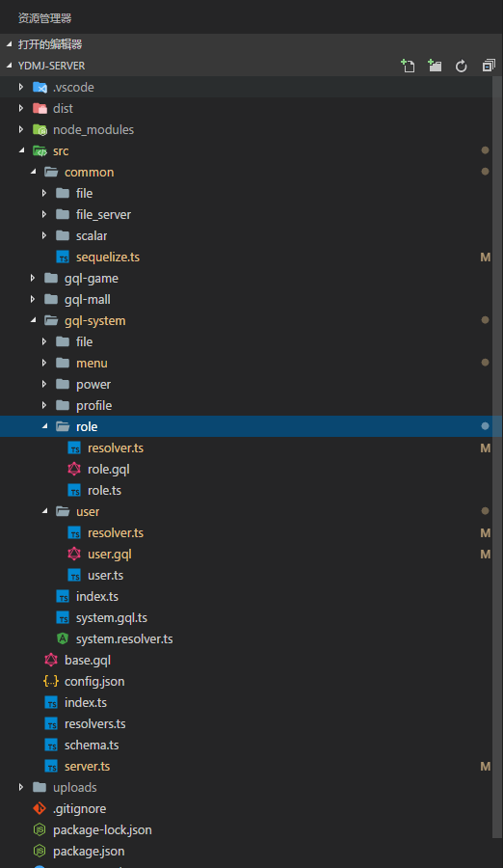Collapse the common folder arrow

[x=33, y=172]
